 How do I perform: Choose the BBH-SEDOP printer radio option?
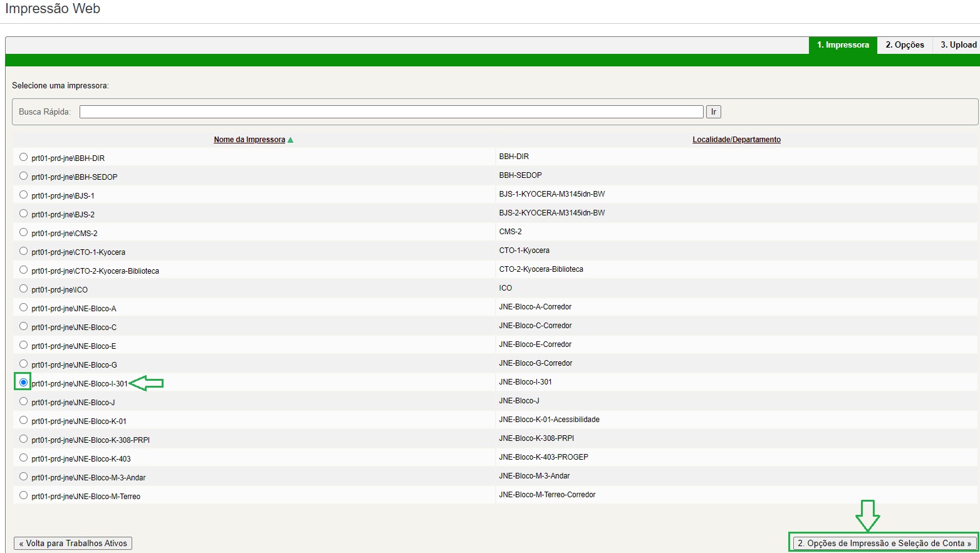(x=23, y=176)
